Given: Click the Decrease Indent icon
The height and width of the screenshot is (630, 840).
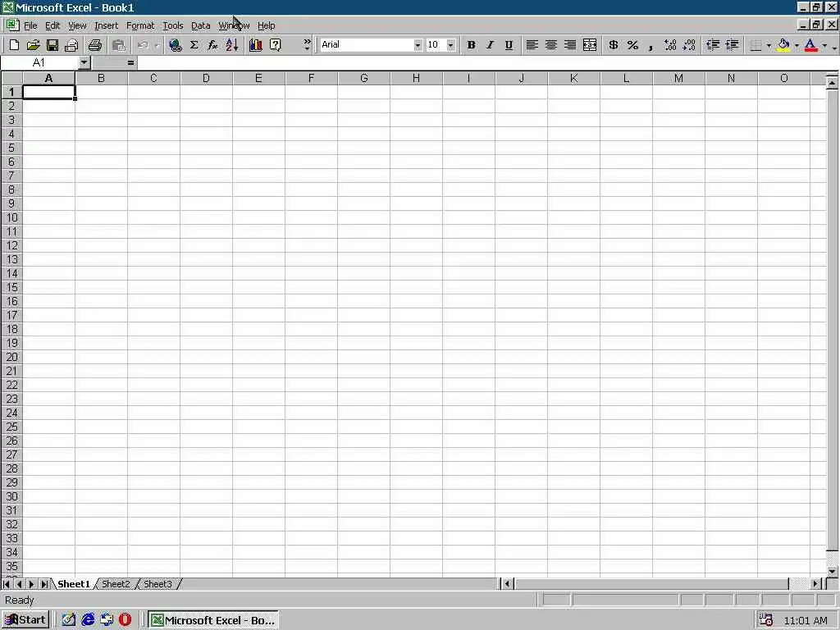Looking at the screenshot, I should 713,45.
